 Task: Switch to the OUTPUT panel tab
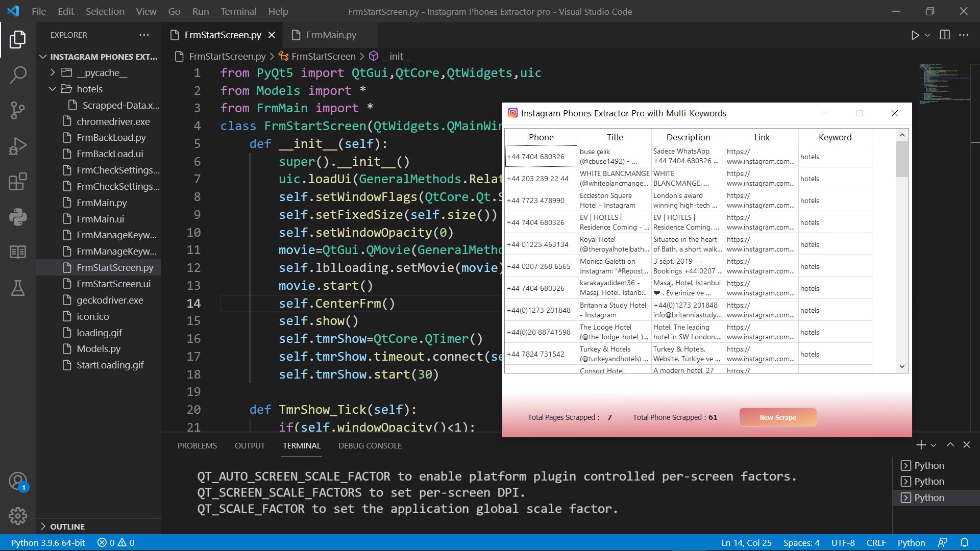250,445
